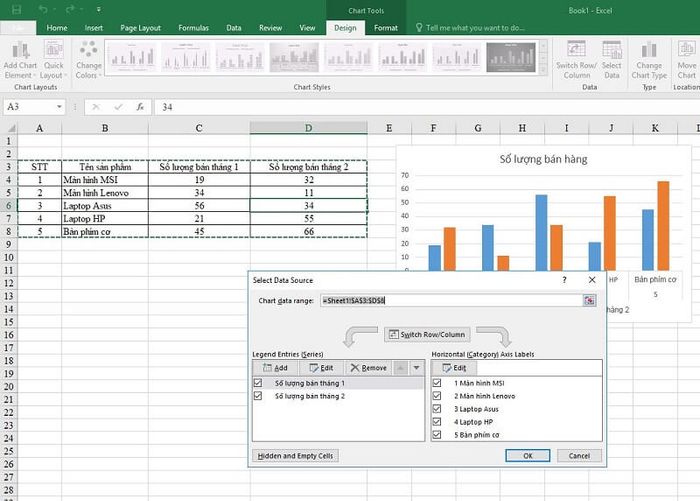Open the Data ribbon tab
Image resolution: width=700 pixels, height=501 pixels.
coord(233,28)
